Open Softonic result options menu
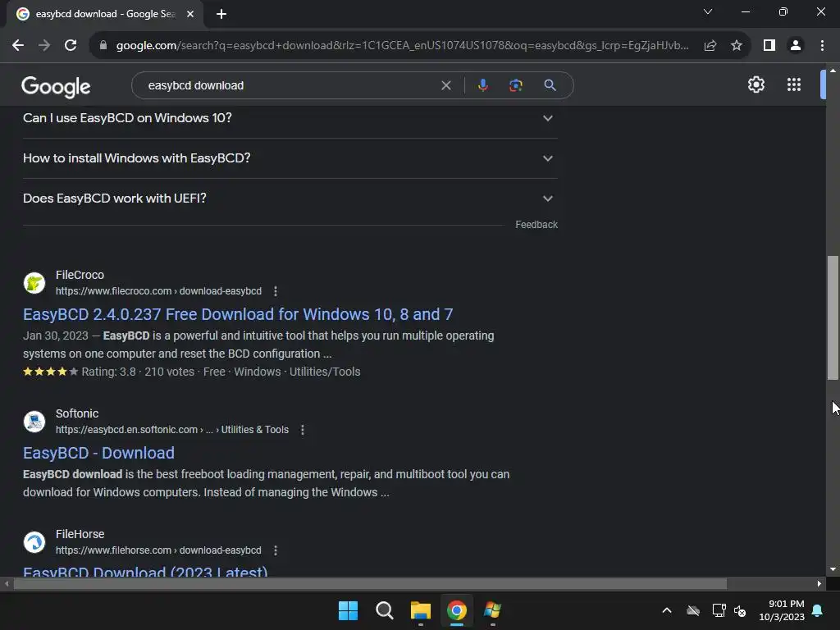 tap(302, 430)
